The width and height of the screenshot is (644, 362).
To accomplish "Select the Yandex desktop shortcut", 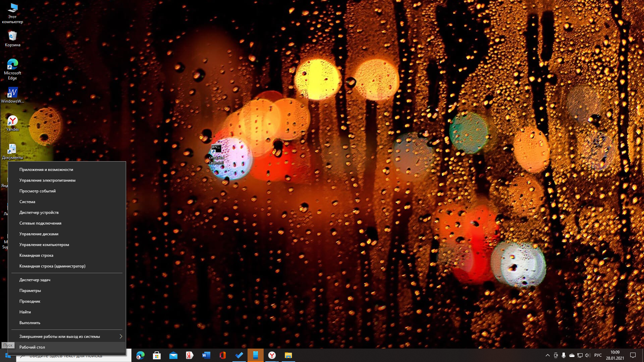I will pyautogui.click(x=12, y=123).
